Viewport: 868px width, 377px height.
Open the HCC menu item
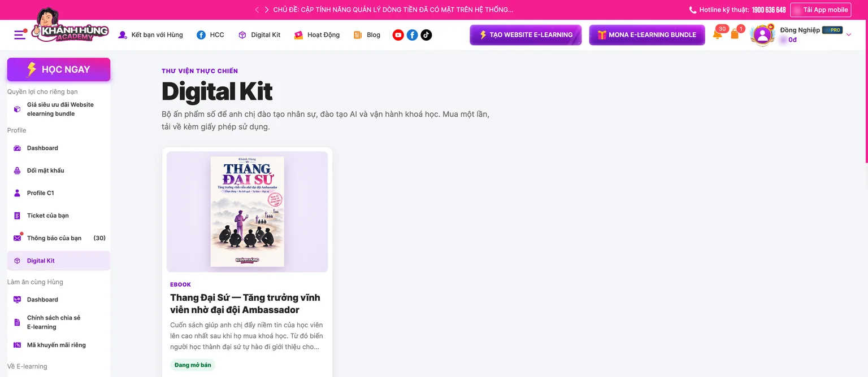coord(210,35)
